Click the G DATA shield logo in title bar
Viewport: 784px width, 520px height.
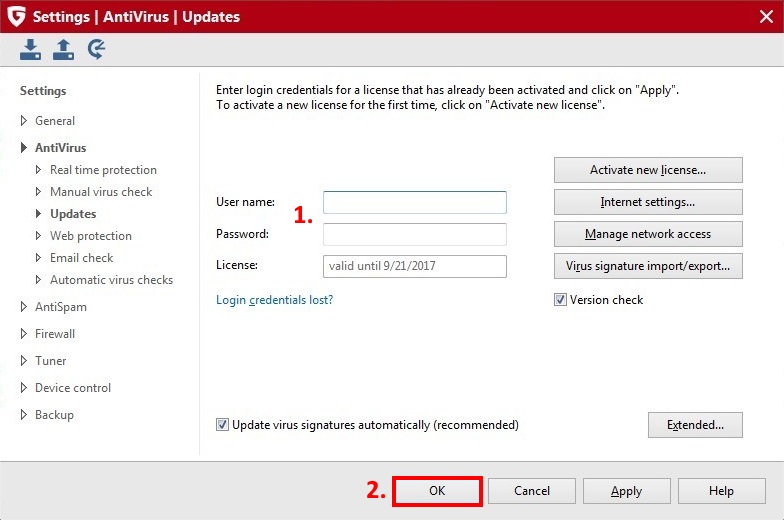(16, 16)
